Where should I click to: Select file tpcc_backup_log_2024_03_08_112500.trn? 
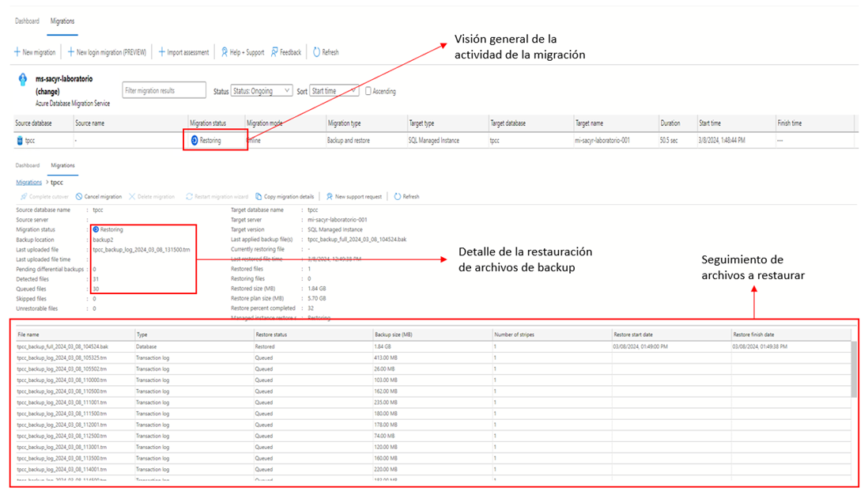[62, 436]
